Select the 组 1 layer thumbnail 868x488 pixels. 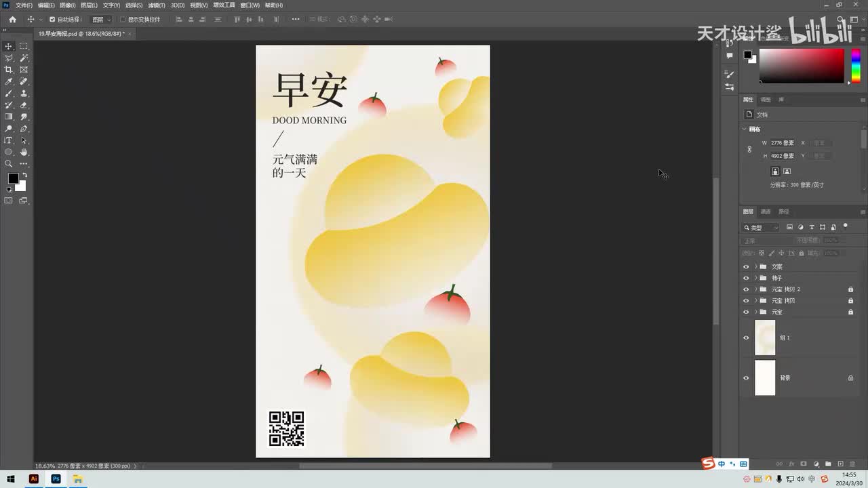(765, 338)
